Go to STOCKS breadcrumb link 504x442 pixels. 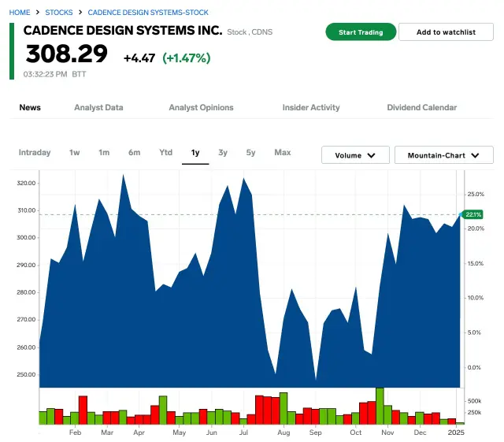coord(59,13)
